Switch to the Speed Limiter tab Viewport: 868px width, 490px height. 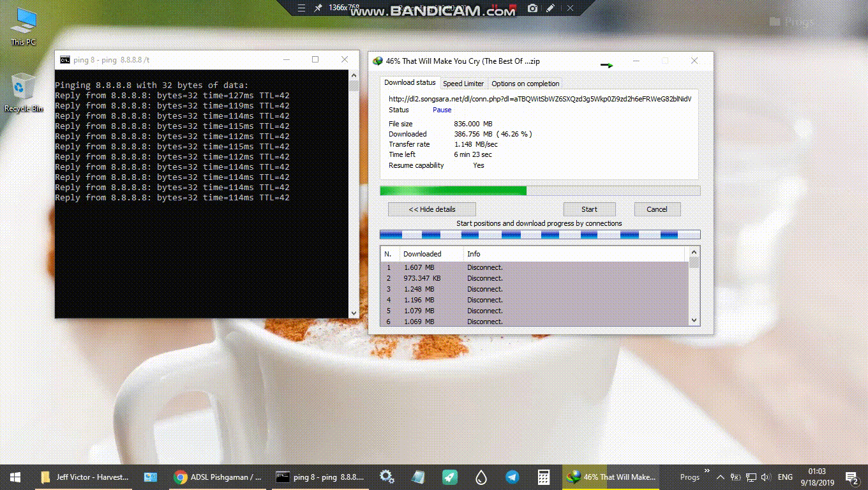pyautogui.click(x=463, y=84)
